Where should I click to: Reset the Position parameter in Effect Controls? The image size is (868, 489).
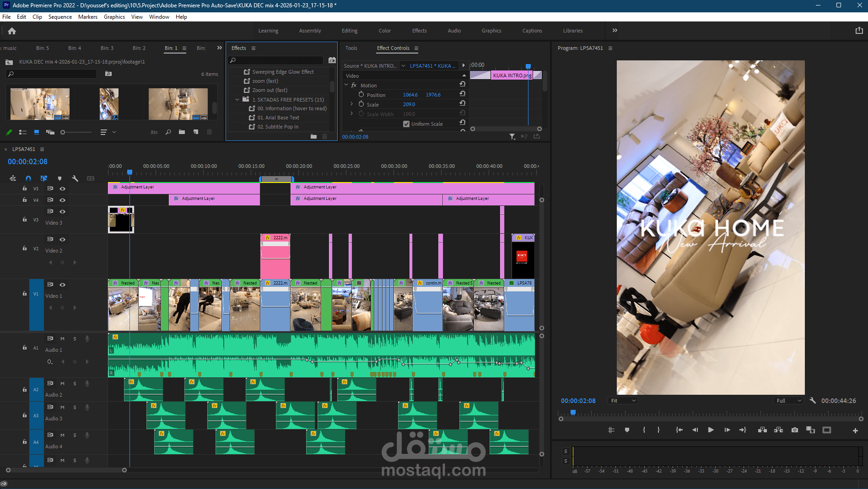[463, 94]
